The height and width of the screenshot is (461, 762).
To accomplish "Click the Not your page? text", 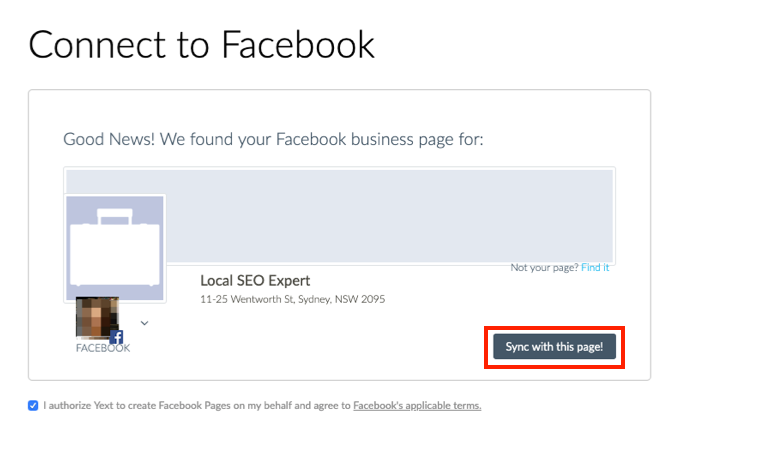I will 544,267.
